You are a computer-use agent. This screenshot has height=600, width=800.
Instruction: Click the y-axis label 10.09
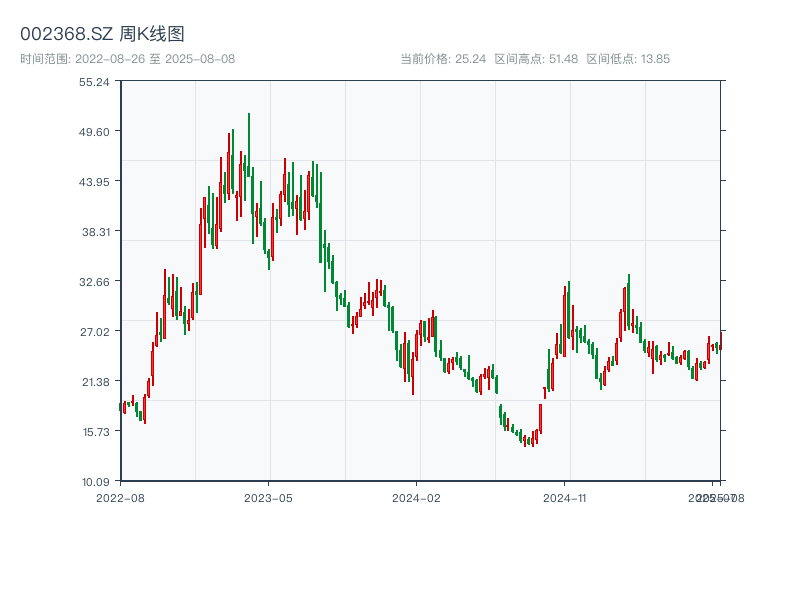[x=96, y=482]
